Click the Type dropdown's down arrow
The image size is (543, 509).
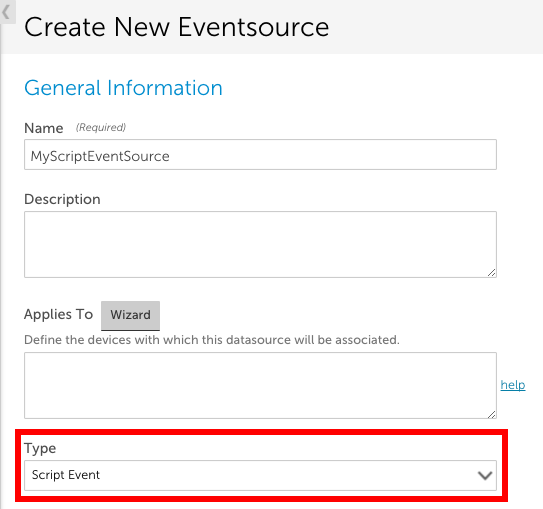pyautogui.click(x=484, y=475)
